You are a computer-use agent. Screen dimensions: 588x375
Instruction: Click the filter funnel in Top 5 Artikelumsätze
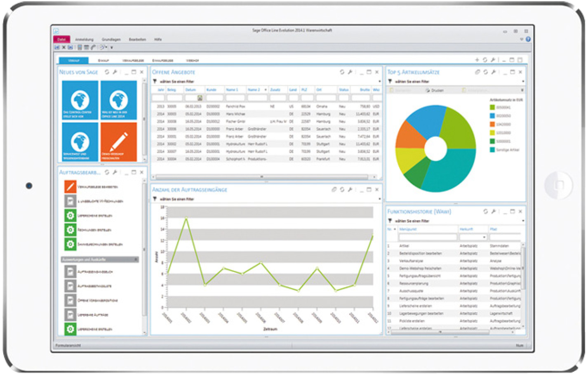tap(390, 81)
